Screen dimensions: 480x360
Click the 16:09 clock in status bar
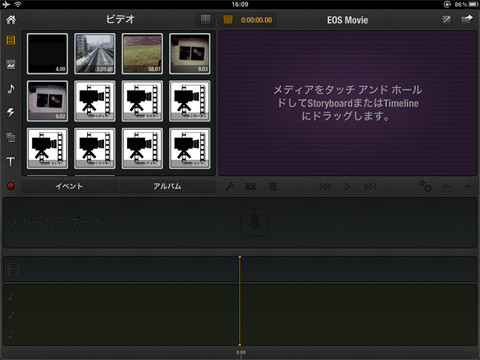pyautogui.click(x=240, y=4)
